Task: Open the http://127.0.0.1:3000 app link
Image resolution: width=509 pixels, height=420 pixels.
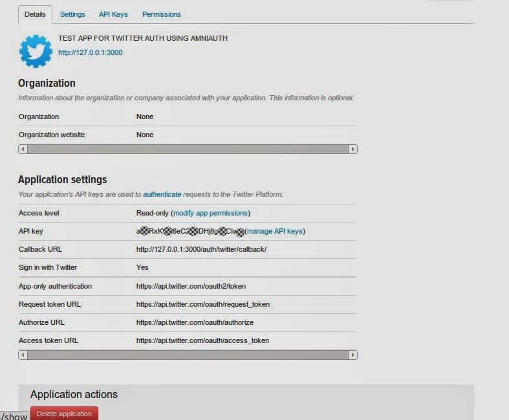Action: coord(91,52)
